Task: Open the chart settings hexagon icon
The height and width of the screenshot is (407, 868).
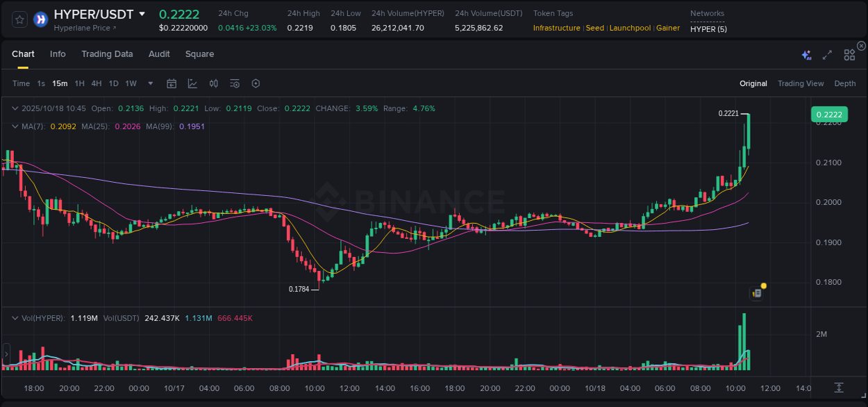Action: [x=256, y=83]
